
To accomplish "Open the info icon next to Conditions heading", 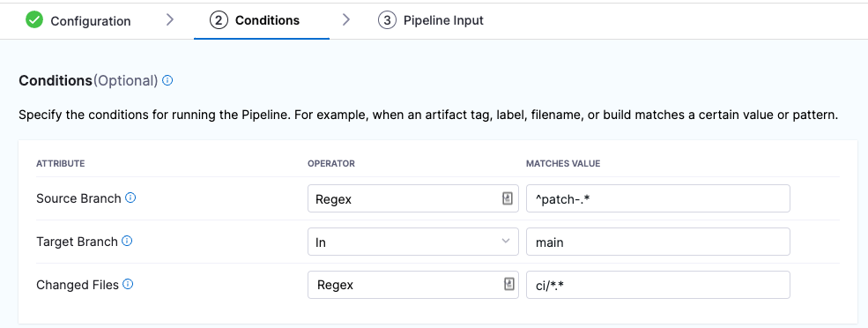I will [x=167, y=81].
